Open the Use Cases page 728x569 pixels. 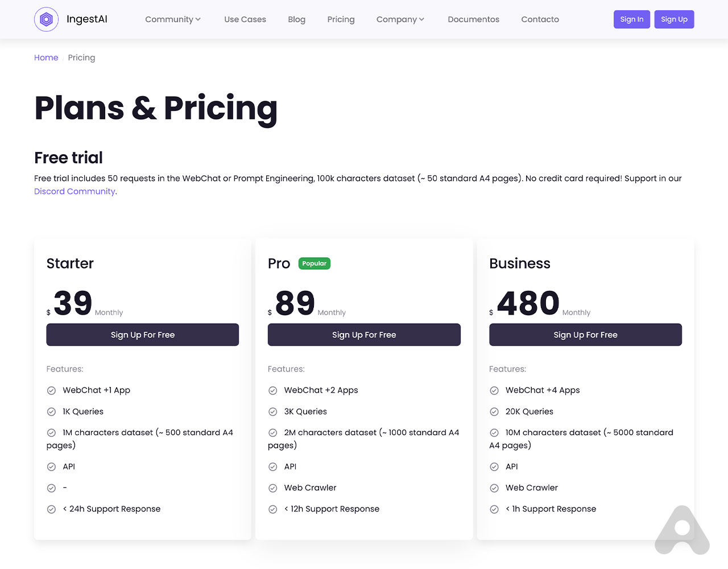(245, 19)
